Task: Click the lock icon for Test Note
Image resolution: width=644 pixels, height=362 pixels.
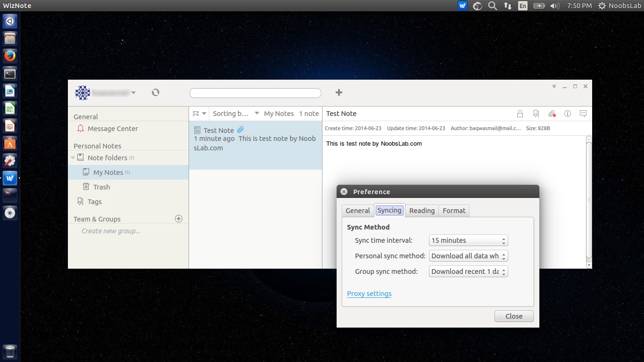Action: click(x=520, y=114)
